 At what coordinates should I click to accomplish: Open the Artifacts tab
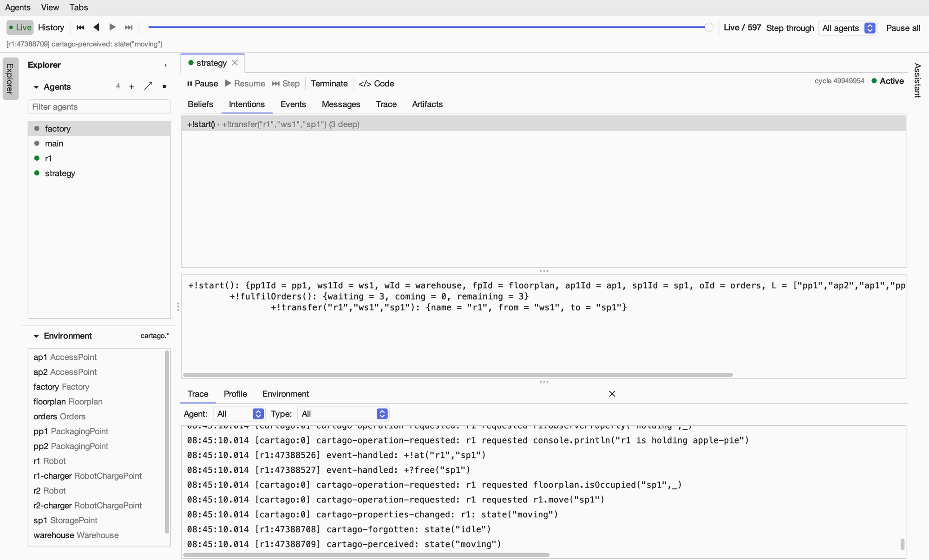[427, 104]
